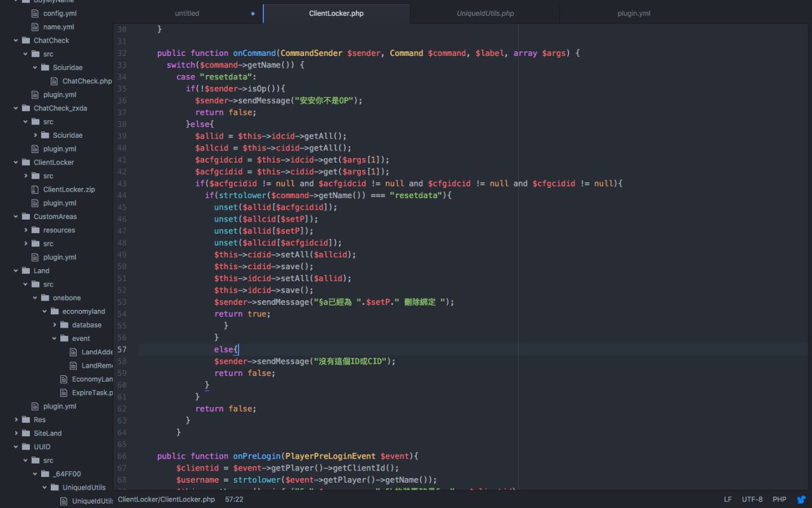Image resolution: width=812 pixels, height=508 pixels.
Task: Click the ExpireTask file icon
Action: click(x=64, y=392)
